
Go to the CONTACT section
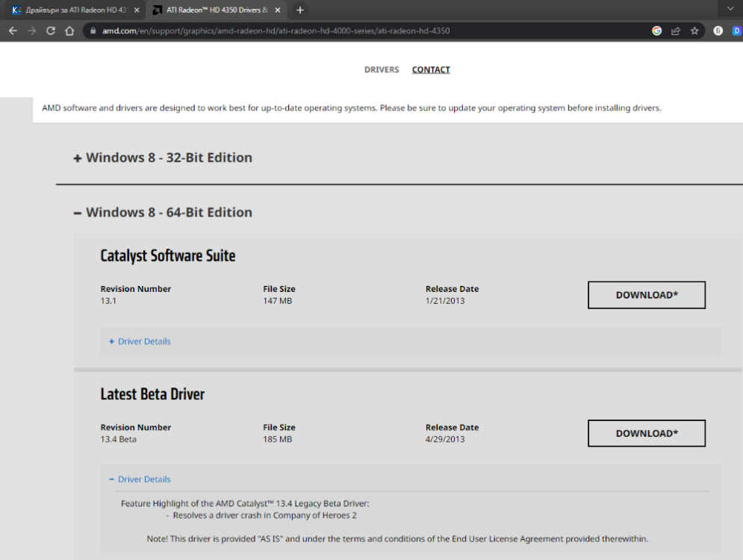(431, 69)
